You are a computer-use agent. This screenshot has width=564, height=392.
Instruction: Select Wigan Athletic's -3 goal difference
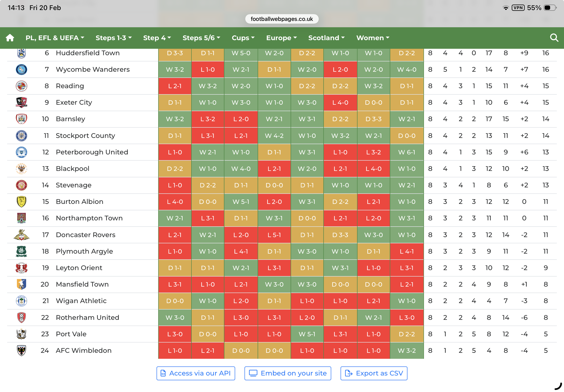tap(524, 301)
